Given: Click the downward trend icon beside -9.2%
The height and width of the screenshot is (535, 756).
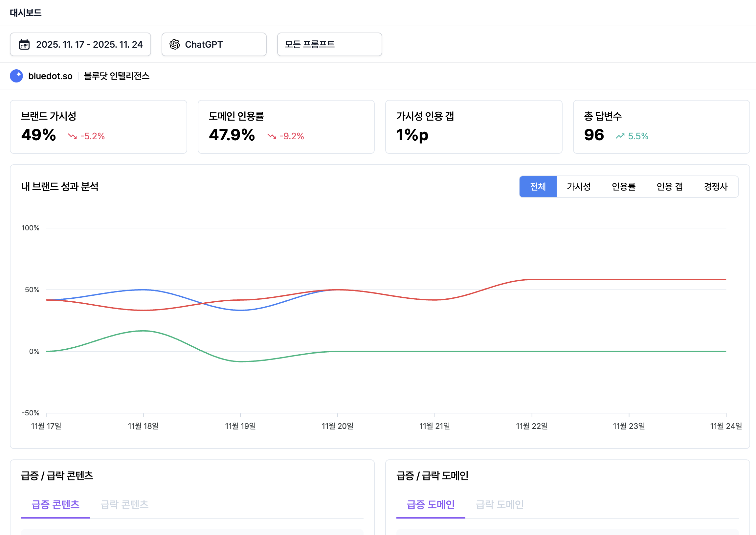Looking at the screenshot, I should [x=271, y=136].
